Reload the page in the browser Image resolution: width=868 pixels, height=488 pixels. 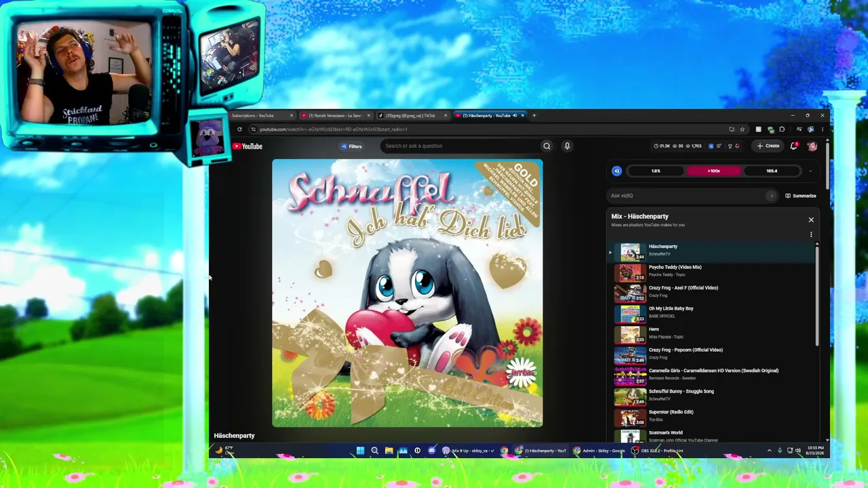[x=239, y=129]
